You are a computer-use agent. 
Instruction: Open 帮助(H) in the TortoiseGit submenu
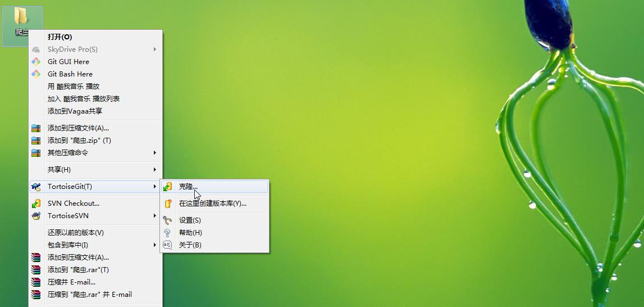tap(214, 233)
